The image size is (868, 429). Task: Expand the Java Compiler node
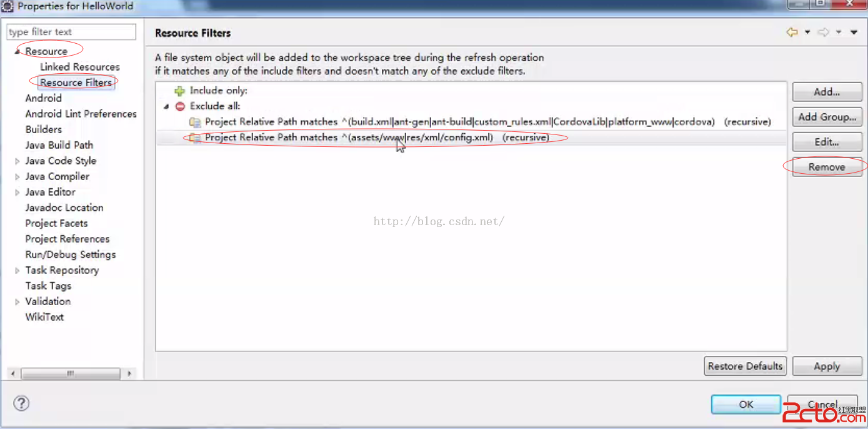tap(17, 176)
